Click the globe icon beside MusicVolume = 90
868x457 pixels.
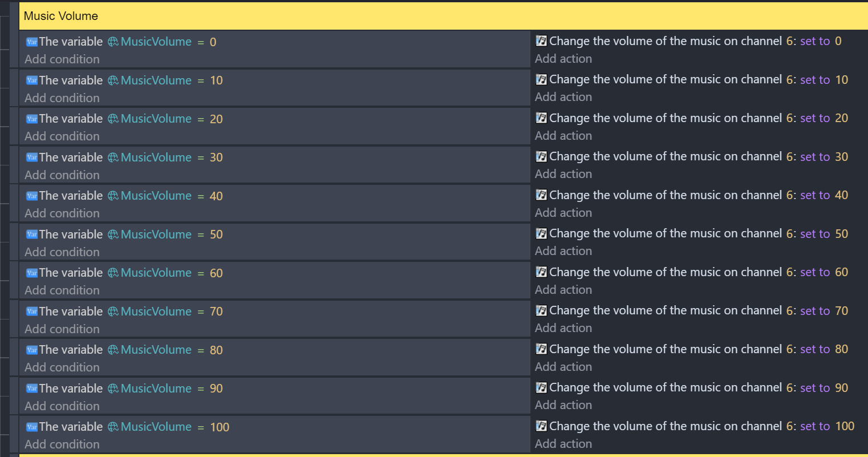(x=113, y=389)
